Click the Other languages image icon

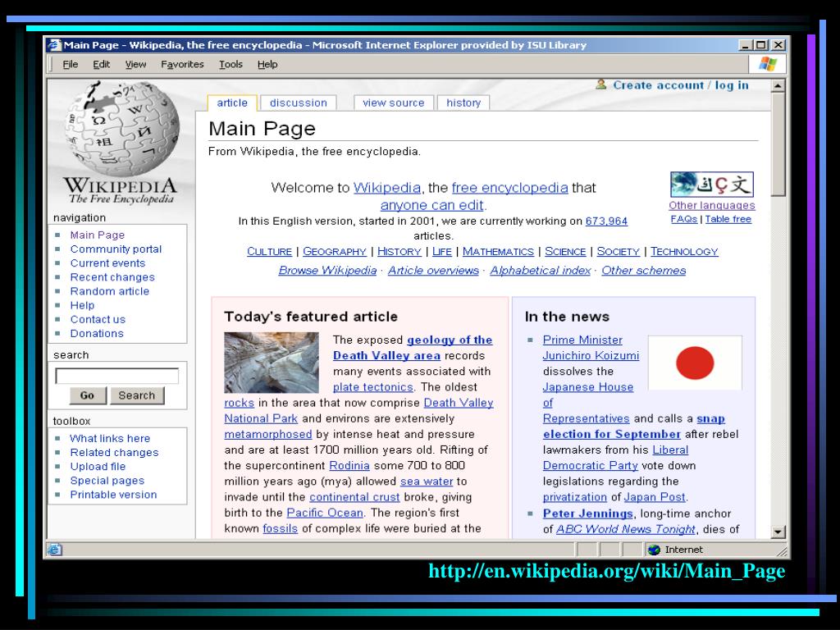[x=712, y=185]
